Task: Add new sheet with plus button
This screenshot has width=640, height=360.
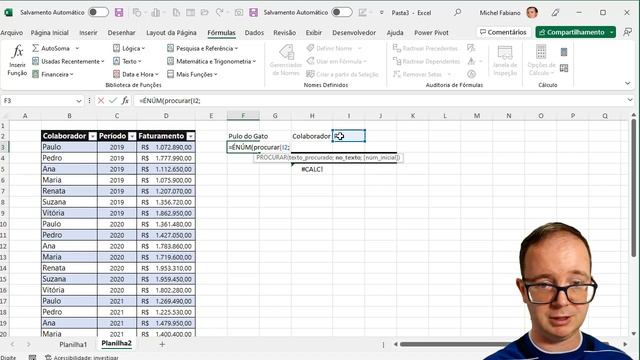Action: [x=162, y=344]
